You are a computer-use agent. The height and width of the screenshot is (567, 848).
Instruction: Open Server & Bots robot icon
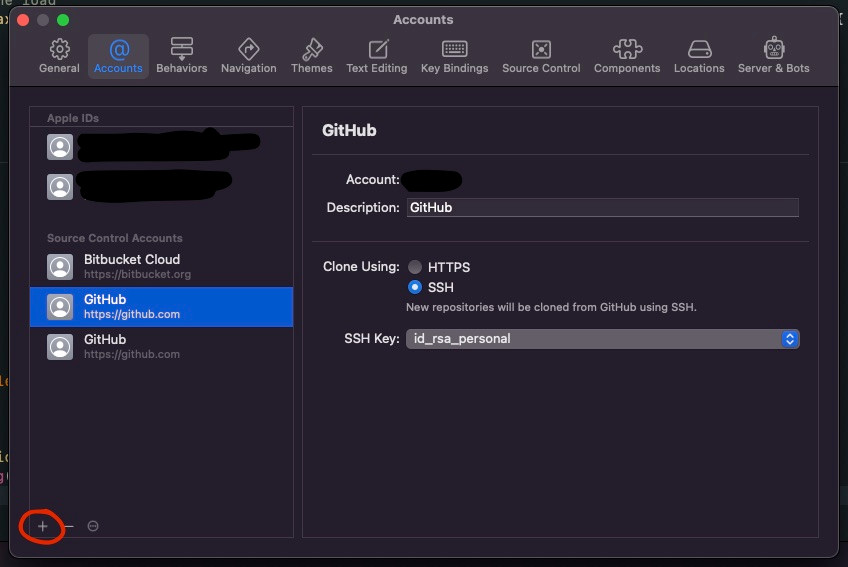point(774,48)
